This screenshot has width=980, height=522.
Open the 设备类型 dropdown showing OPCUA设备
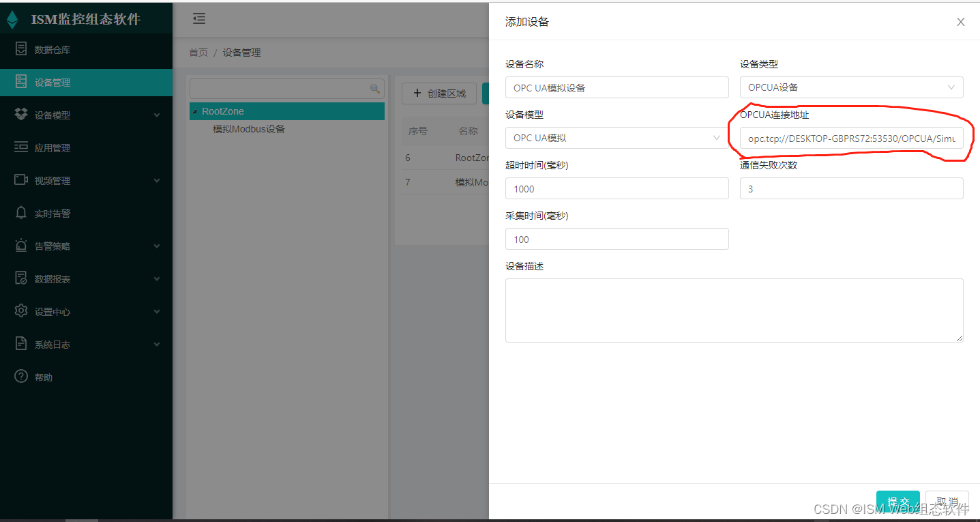point(851,87)
